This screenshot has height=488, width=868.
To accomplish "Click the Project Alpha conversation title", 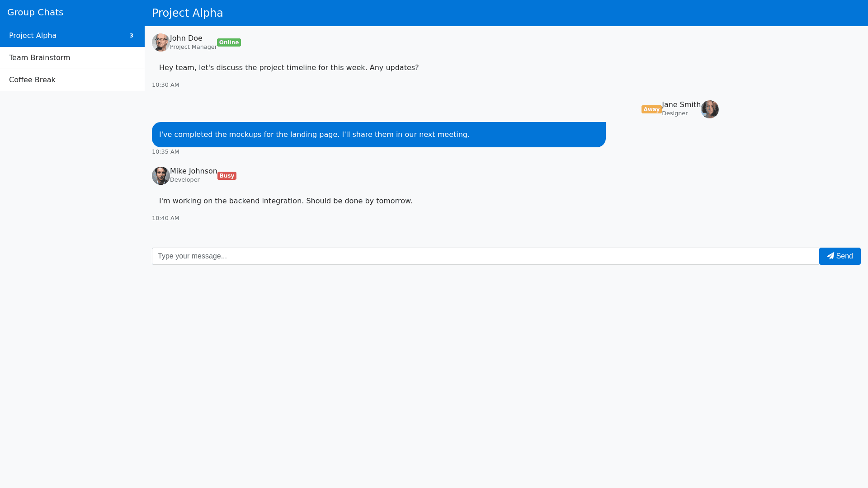I will point(187,13).
